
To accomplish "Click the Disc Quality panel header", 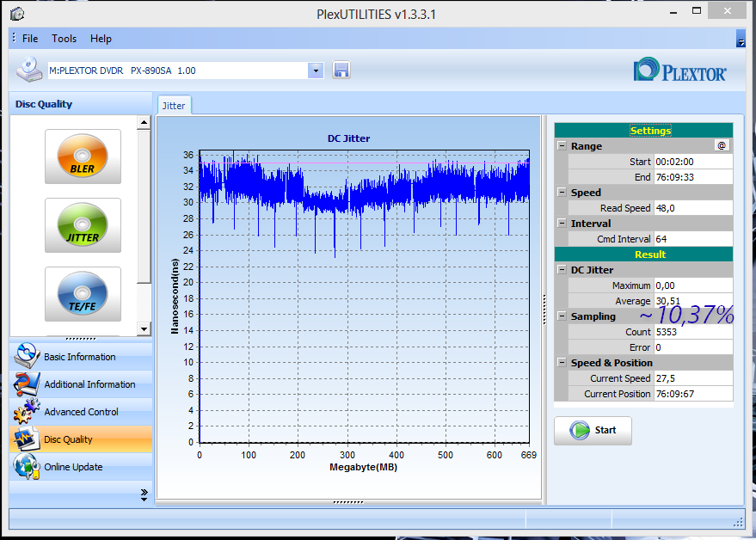I will pyautogui.click(x=81, y=104).
